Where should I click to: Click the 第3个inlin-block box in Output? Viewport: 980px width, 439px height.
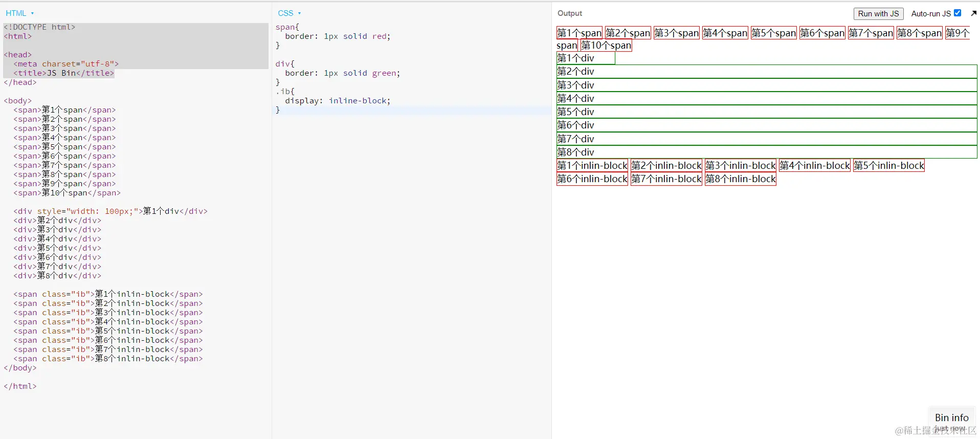pyautogui.click(x=741, y=165)
